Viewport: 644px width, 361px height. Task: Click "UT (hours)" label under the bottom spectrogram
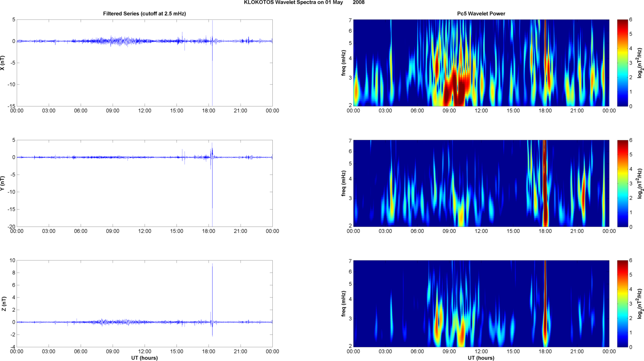pos(481,358)
